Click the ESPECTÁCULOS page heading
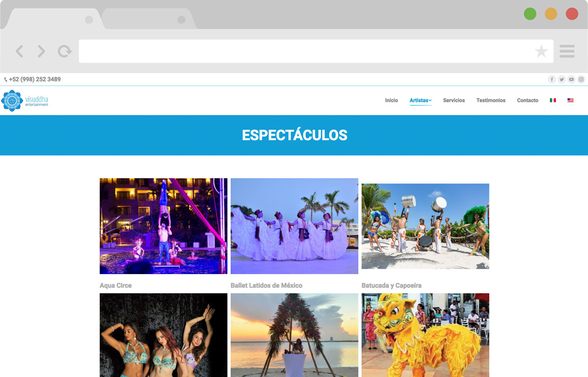 coord(294,135)
